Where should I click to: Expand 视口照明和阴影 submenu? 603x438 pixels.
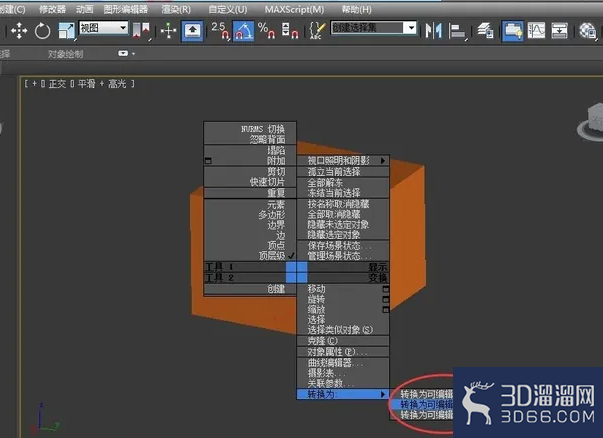pyautogui.click(x=343, y=161)
